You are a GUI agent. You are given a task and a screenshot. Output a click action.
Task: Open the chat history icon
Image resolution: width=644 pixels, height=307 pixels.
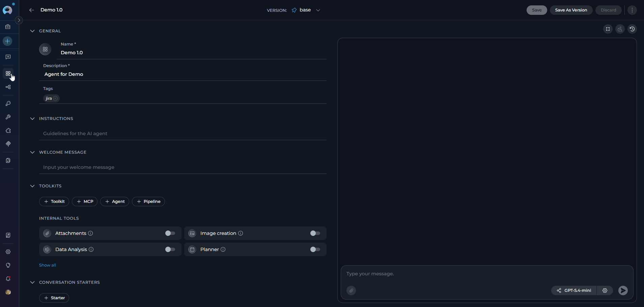pos(632,29)
